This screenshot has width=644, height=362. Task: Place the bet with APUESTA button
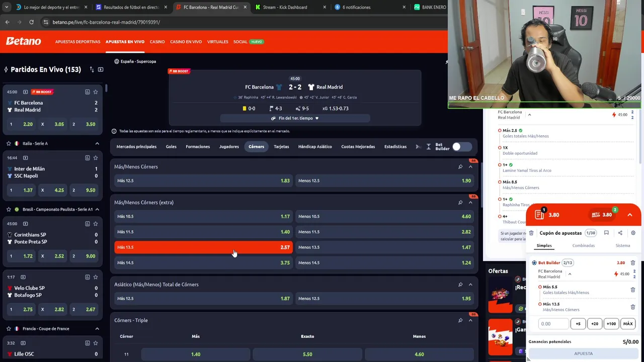[x=584, y=353]
